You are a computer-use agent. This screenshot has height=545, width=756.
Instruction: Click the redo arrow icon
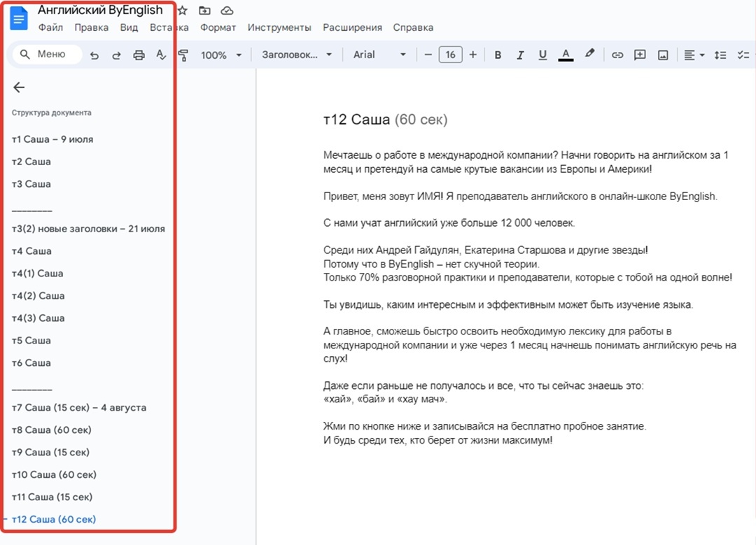(x=116, y=55)
